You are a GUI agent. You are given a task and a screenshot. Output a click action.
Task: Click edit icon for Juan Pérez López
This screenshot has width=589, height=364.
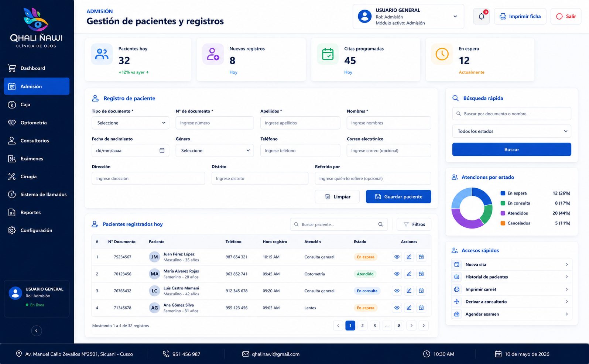coord(409,257)
